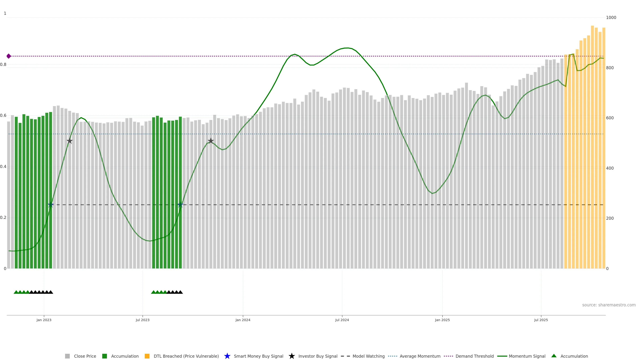Click the orange DTL Breached legend swatch

tap(147, 356)
